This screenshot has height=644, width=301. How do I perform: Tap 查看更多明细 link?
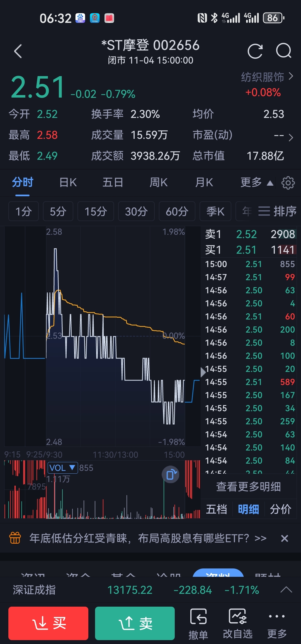249,486
